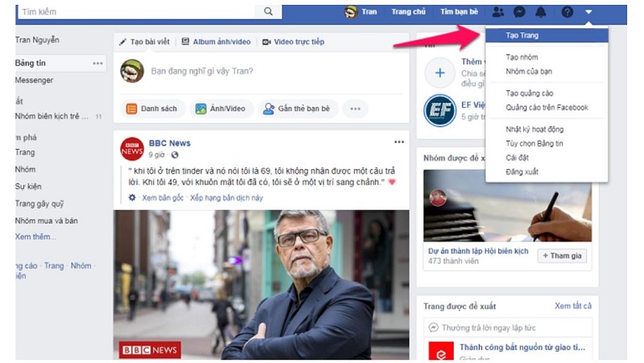Click BBC News page logo on post
The height and width of the screenshot is (363, 644).
tap(132, 149)
